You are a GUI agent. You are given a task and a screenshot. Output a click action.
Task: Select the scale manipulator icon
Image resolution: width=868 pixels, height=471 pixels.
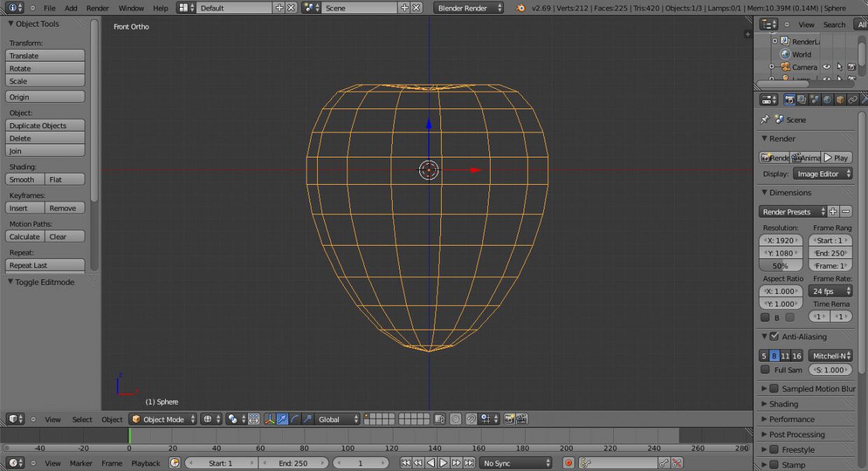coord(308,419)
